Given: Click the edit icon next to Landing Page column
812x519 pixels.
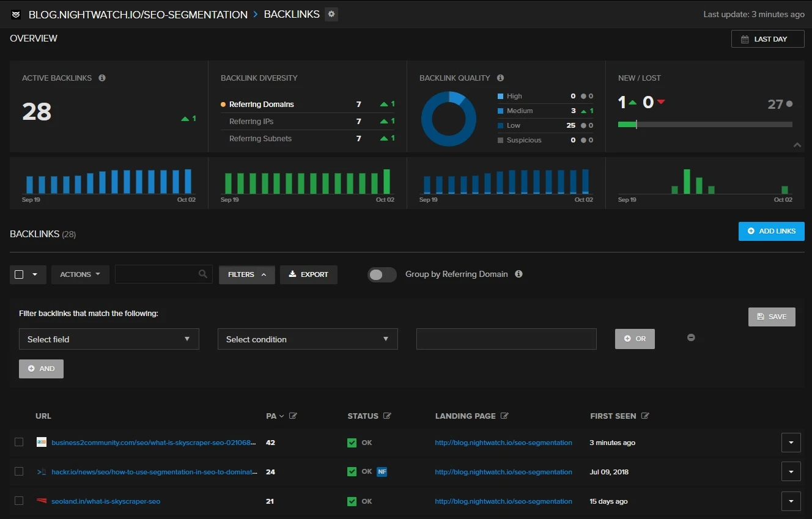Looking at the screenshot, I should pyautogui.click(x=504, y=416).
